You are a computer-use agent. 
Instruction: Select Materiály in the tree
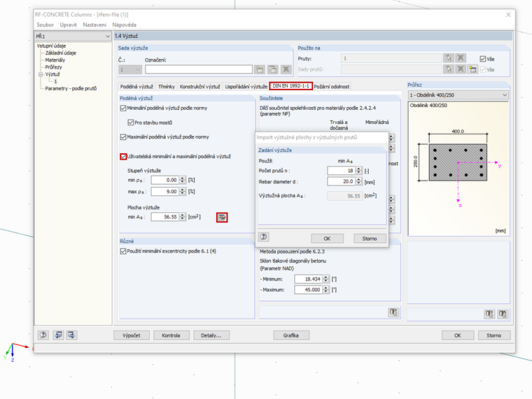55,60
